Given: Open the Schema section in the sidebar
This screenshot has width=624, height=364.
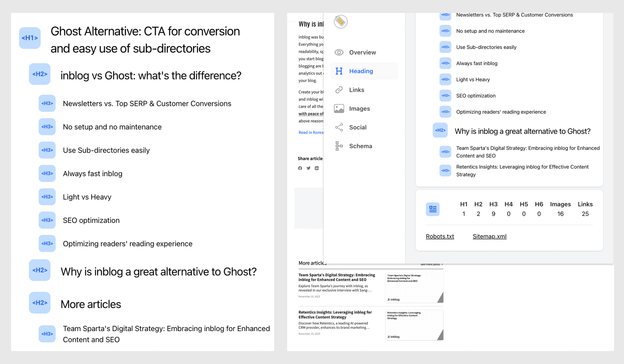Looking at the screenshot, I should coord(364,146).
